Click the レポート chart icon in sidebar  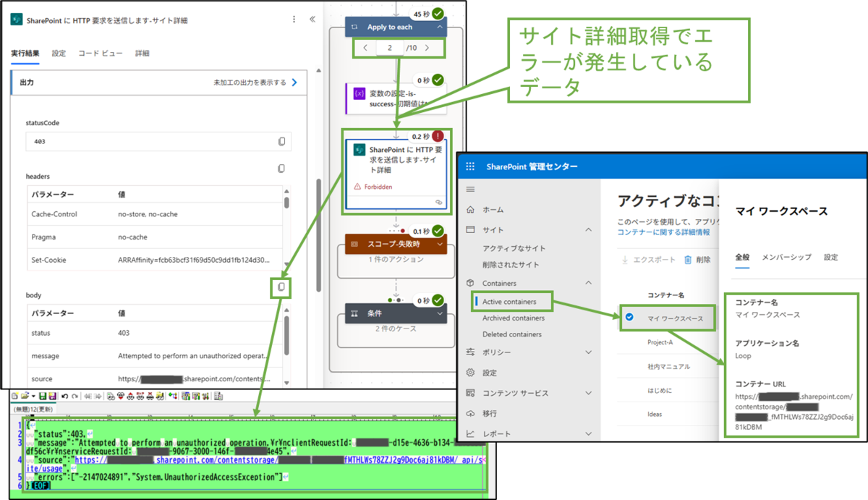pos(471,433)
